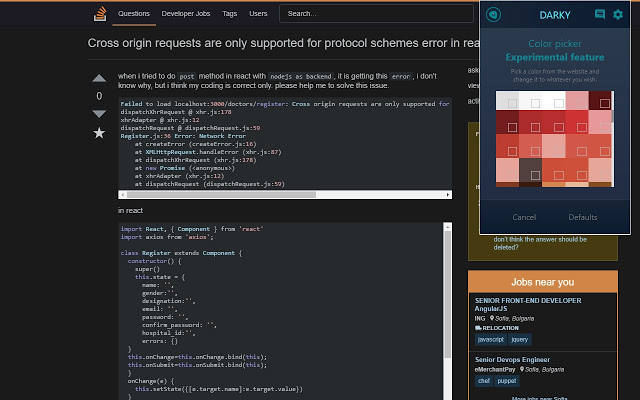The width and height of the screenshot is (640, 400).
Task: Click right arrow of error log horizontal scrollbar
Action: (448, 195)
